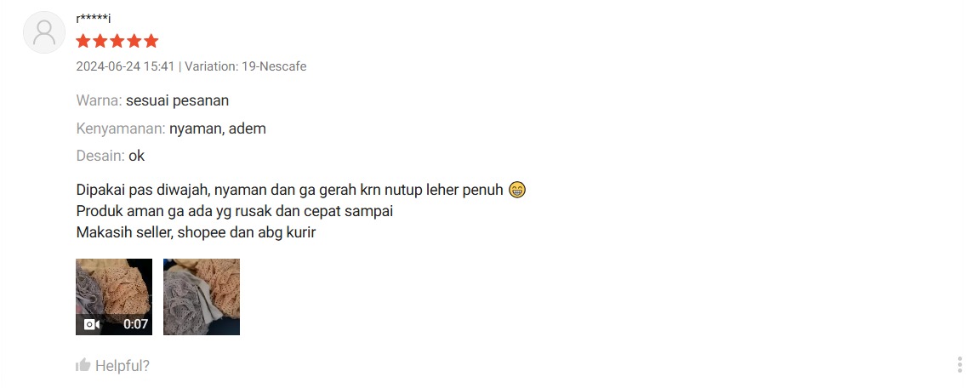Click the first rating star
The image size is (980, 388).
point(83,41)
